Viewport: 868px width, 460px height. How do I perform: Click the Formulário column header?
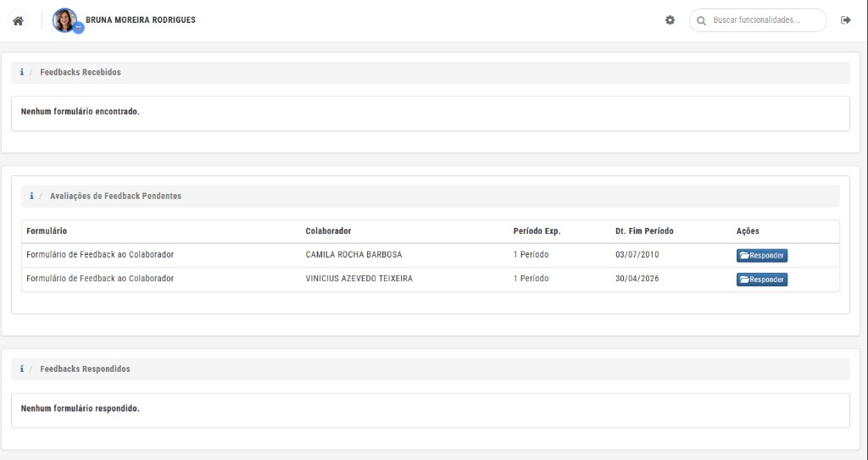coord(47,230)
